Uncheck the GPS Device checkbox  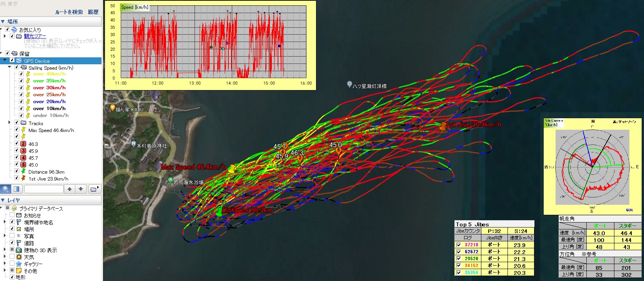point(12,61)
